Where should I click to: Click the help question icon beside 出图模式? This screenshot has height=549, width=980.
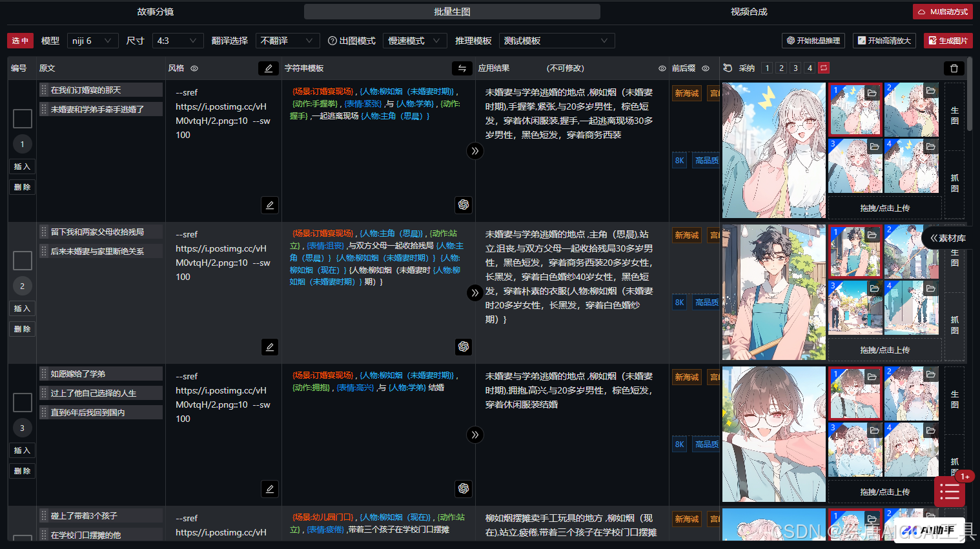pyautogui.click(x=332, y=41)
